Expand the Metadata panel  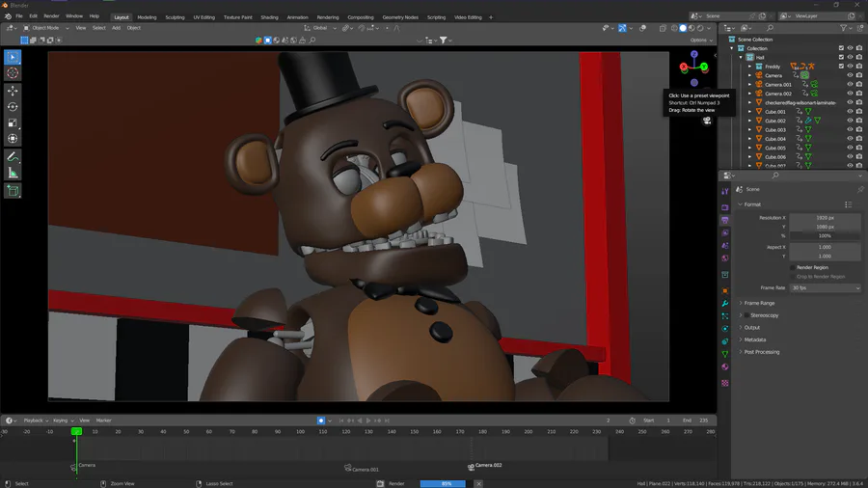pos(755,339)
